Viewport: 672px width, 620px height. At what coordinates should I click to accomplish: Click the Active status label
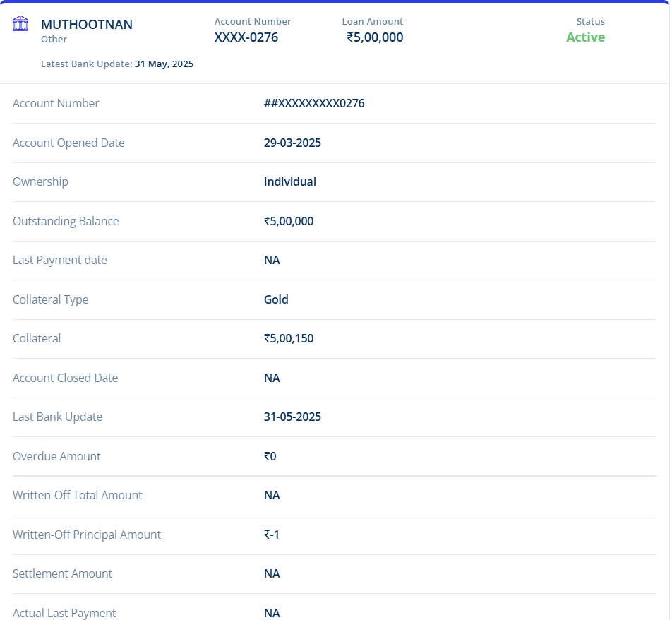(585, 37)
